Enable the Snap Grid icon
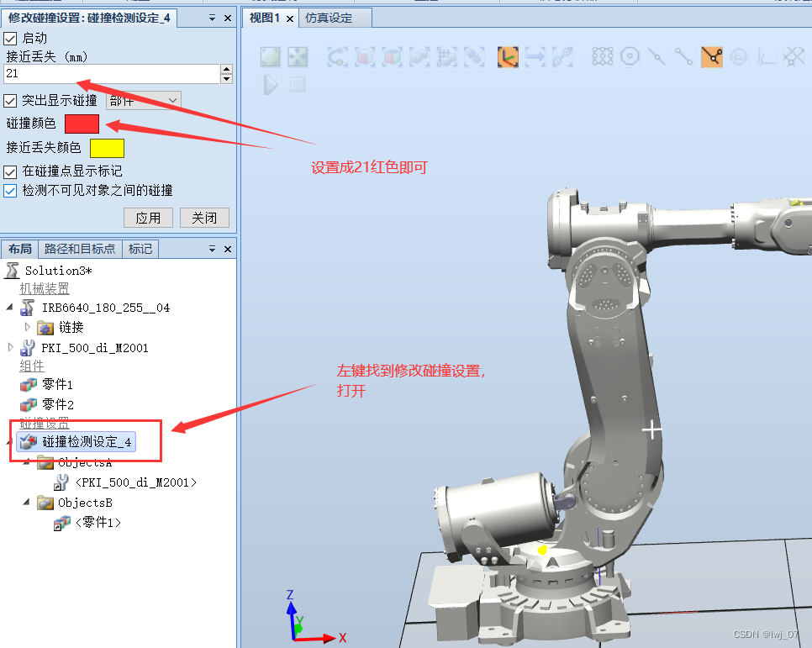The height and width of the screenshot is (648, 812). (x=794, y=56)
